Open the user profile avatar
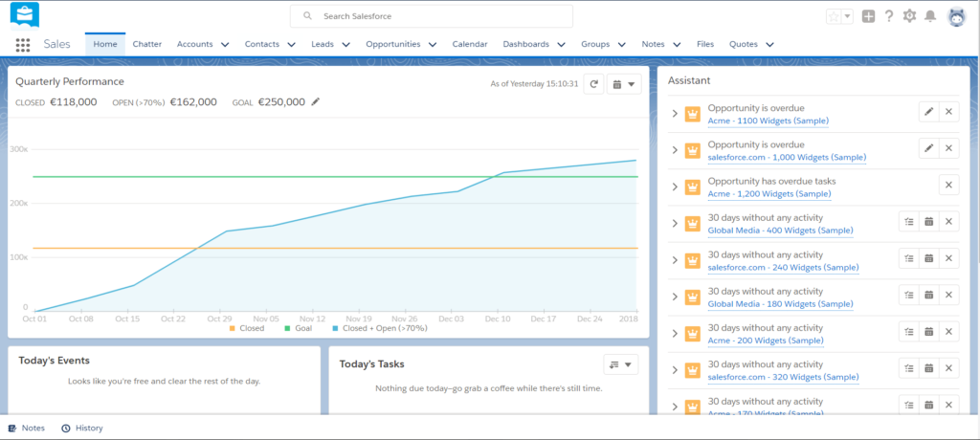Screen dimensions: 980x440 956,17
